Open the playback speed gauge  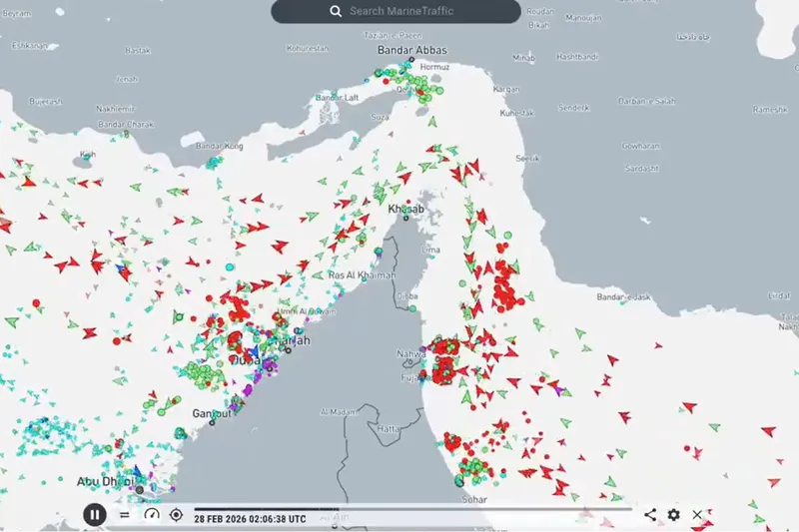pos(152,515)
